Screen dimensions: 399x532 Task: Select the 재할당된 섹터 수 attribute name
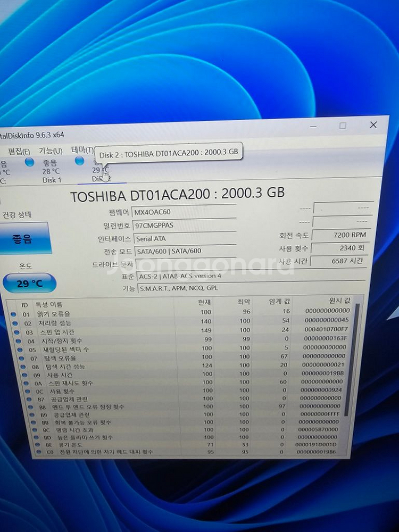tap(65, 350)
